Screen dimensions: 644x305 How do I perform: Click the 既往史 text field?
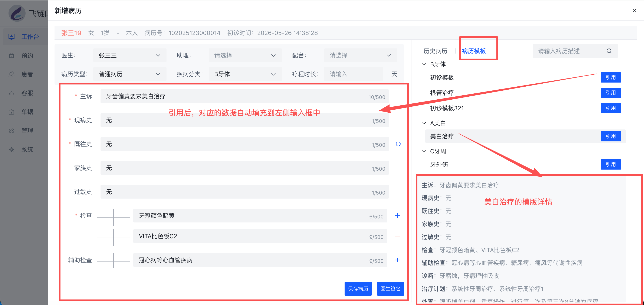244,144
